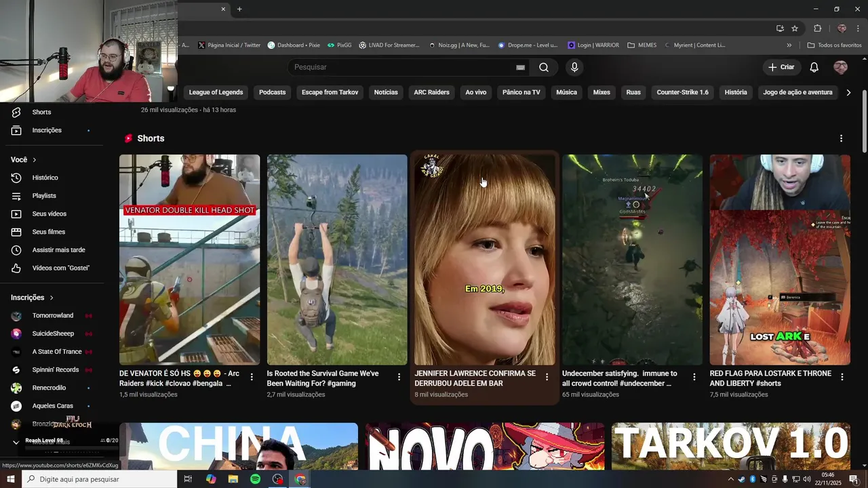Open File Explorer from the taskbar
868x488 pixels.
(233, 479)
